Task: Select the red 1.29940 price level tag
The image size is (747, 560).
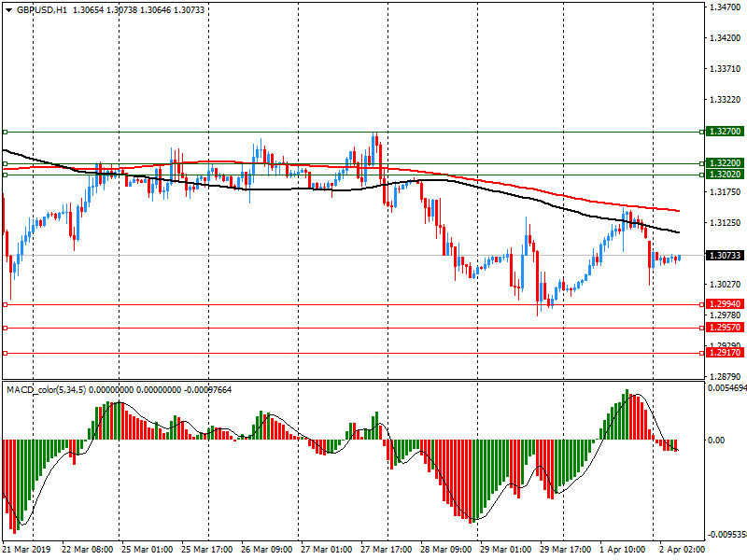Action: click(725, 304)
